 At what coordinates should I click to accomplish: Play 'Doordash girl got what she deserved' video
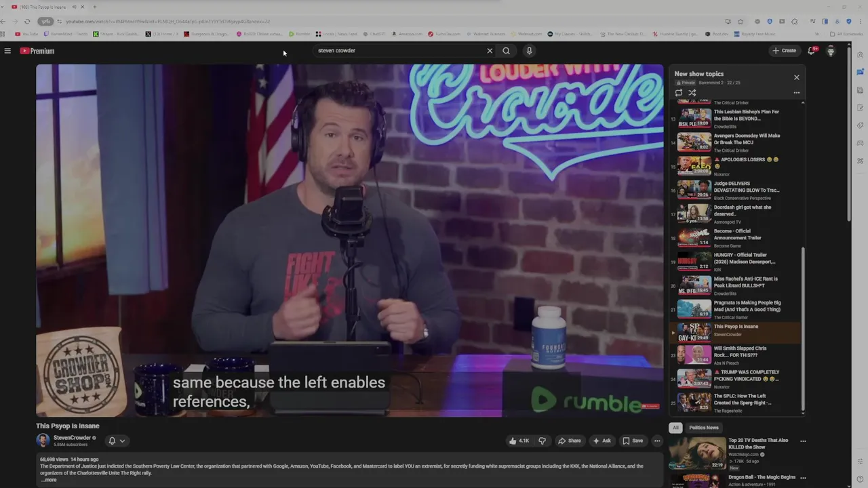point(736,214)
